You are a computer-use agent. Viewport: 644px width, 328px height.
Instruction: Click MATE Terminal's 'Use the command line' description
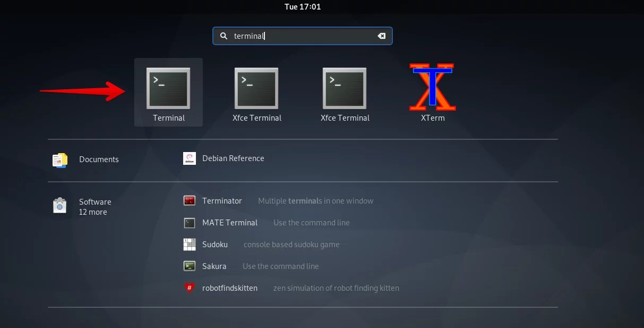pos(312,223)
